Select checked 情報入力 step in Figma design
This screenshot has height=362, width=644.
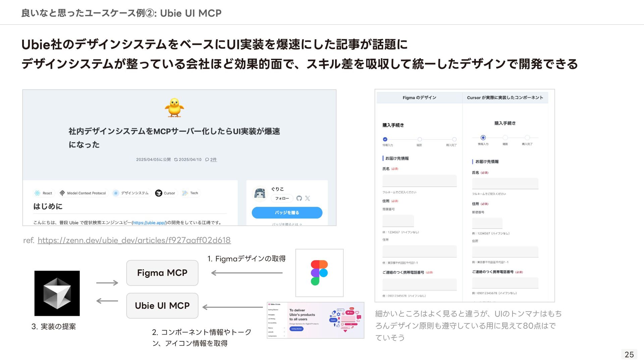tap(385, 139)
